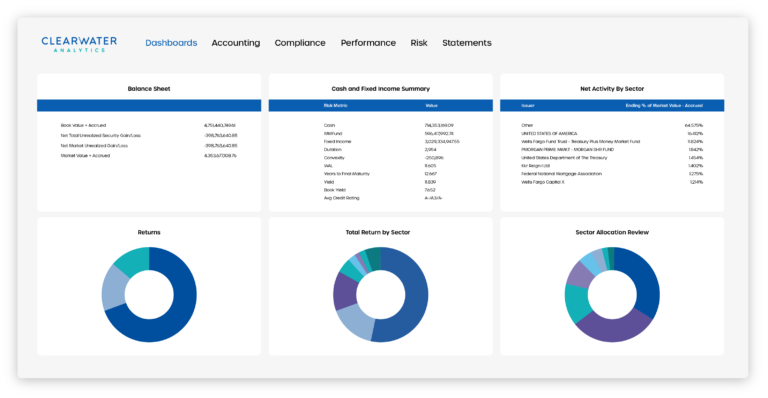768x398 pixels.
Task: Select the Risk tab
Action: coord(419,43)
